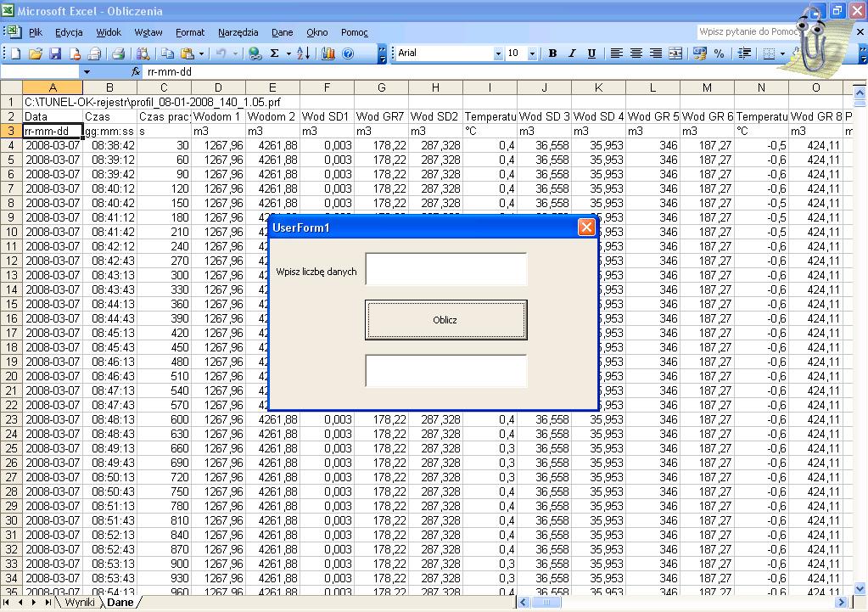Click the New workbook icon
Screen dimensions: 868x612
tap(15, 53)
